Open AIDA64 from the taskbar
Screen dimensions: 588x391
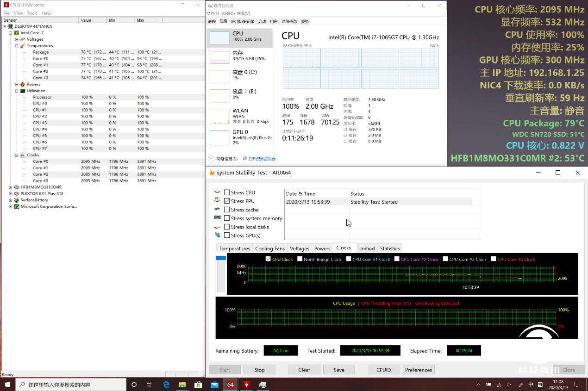pos(231,385)
